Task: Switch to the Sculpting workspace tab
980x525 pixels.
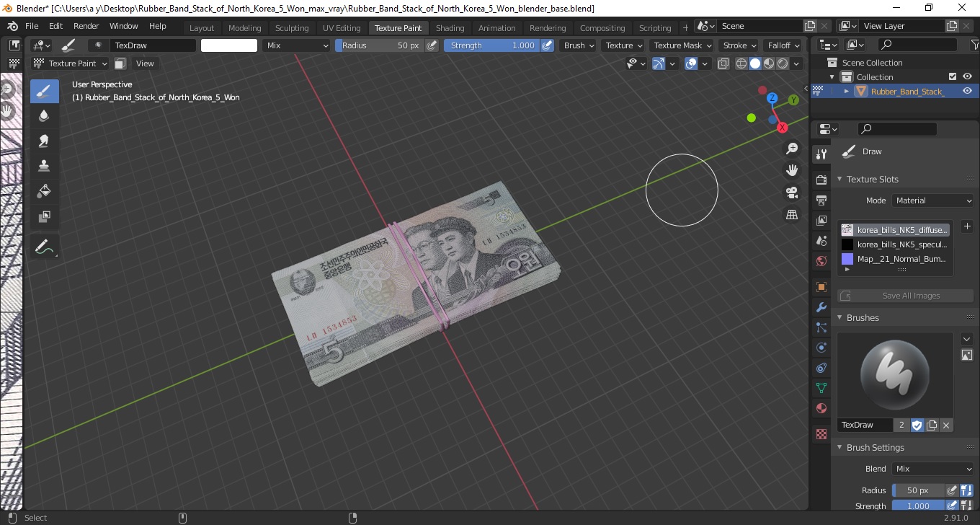Action: pos(292,28)
